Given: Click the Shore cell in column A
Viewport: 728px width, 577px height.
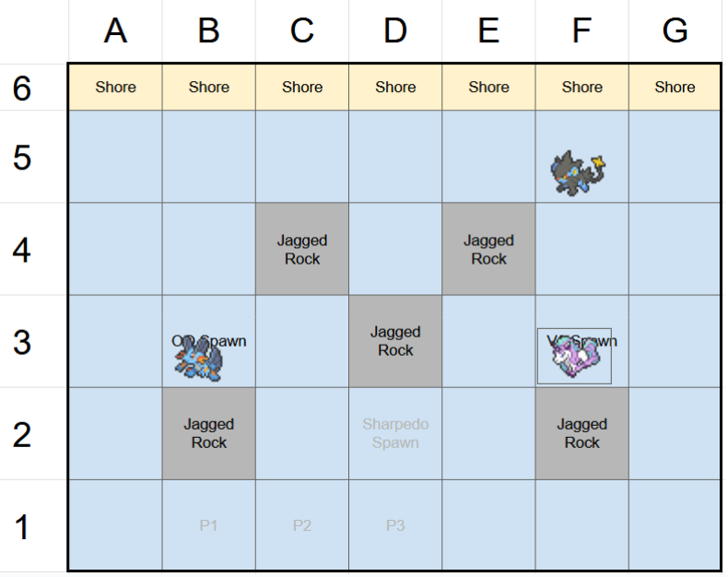Looking at the screenshot, I should (x=115, y=88).
